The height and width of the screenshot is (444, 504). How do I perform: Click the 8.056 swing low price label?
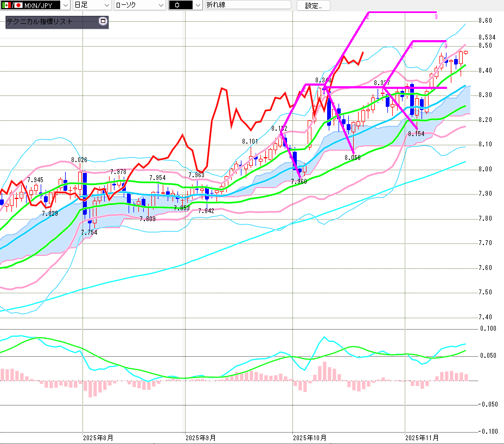(x=353, y=158)
